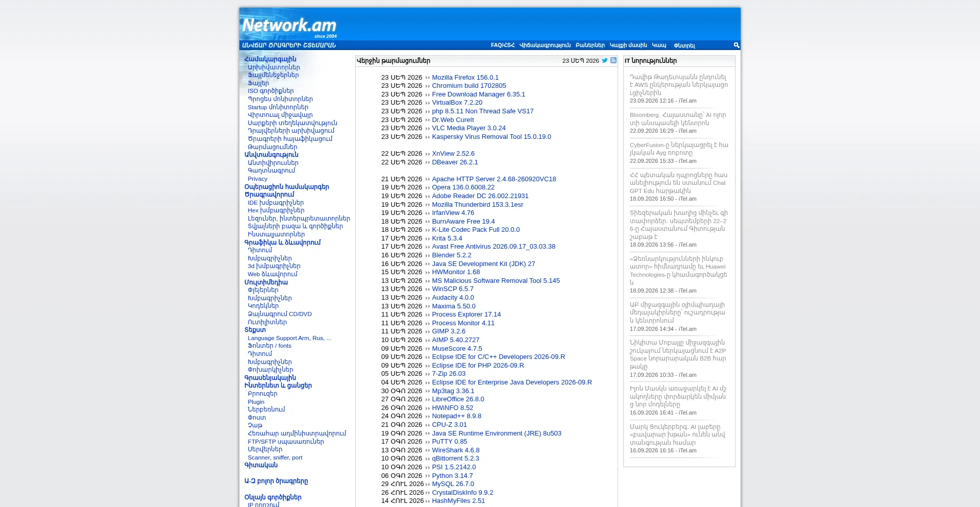980x507 pixels.
Task: Open Notepad++ 8.9.8 link
Action: point(457,416)
